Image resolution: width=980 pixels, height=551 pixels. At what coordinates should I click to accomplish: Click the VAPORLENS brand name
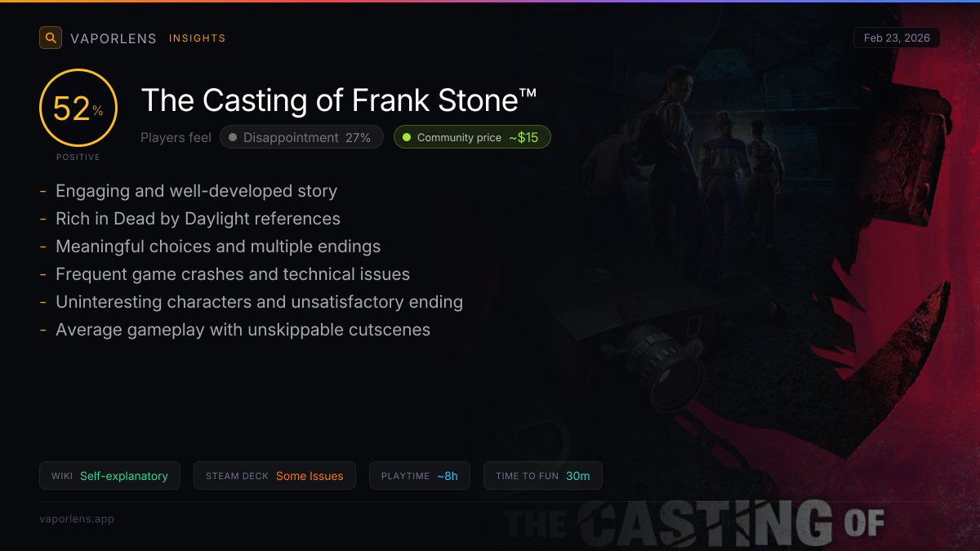114,38
